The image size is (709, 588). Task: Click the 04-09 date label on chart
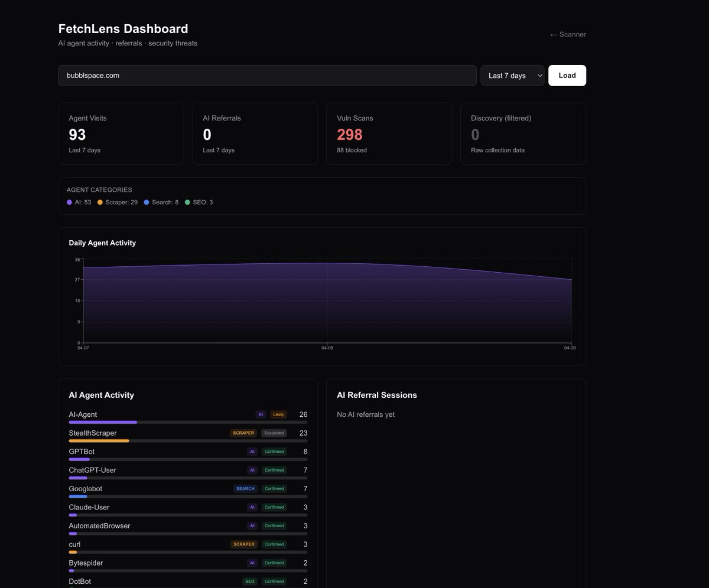[x=570, y=348]
